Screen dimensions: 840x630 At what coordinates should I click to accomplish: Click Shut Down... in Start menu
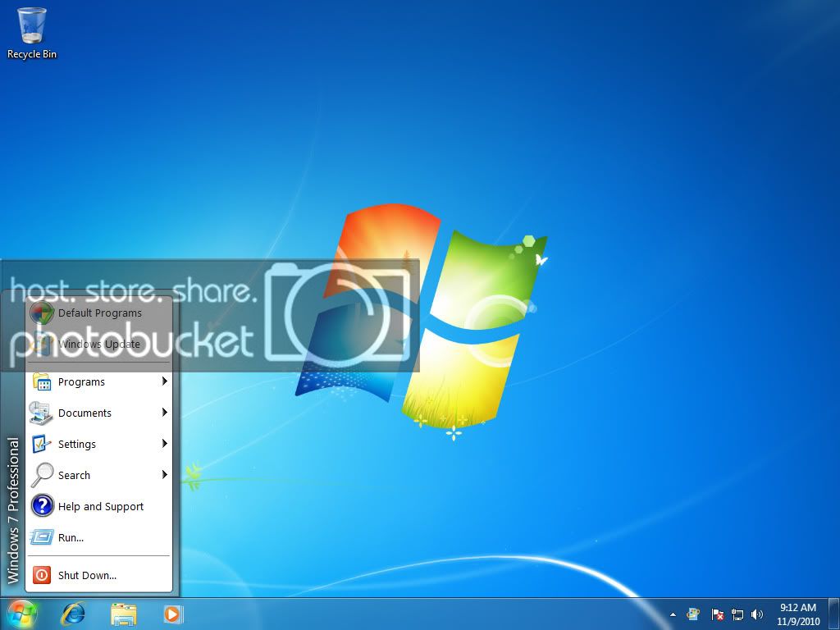pyautogui.click(x=87, y=575)
